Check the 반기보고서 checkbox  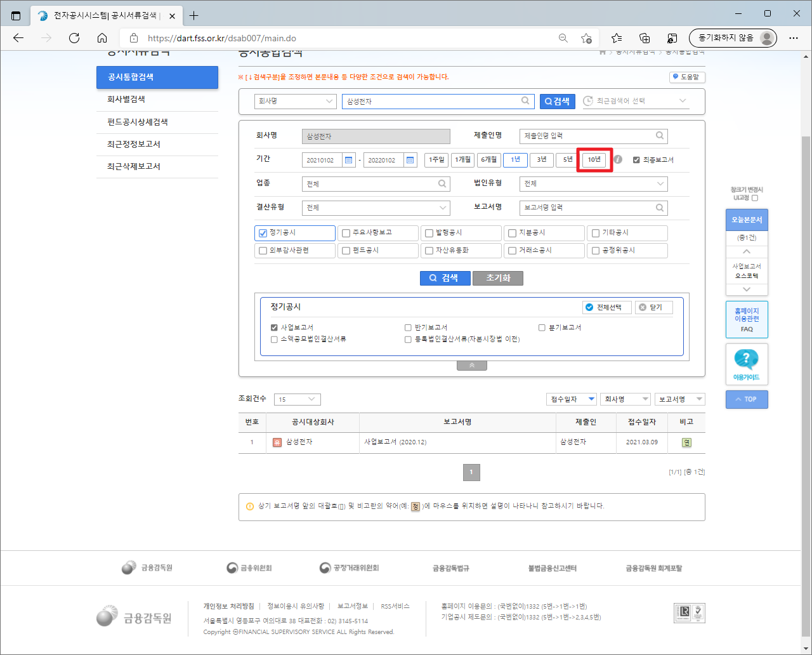(x=408, y=327)
